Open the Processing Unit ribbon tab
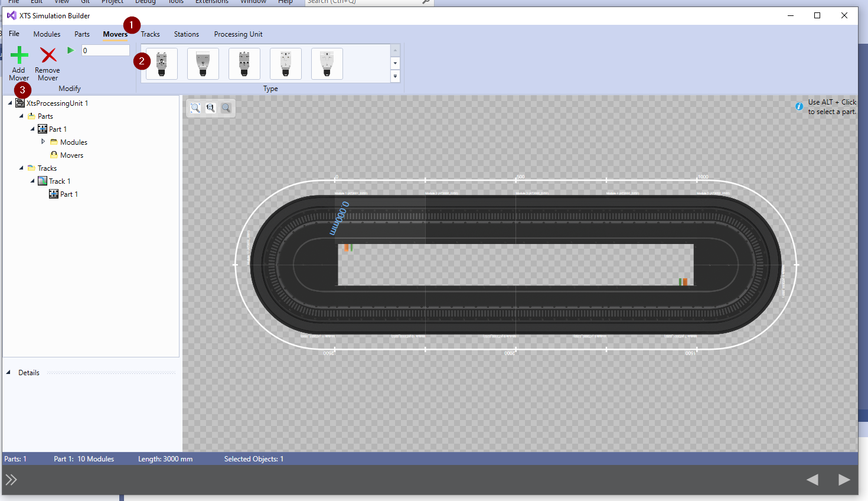 click(238, 34)
